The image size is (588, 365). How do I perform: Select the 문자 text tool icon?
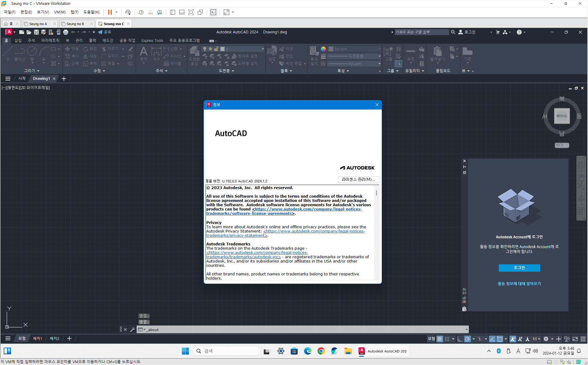pyautogui.click(x=143, y=51)
